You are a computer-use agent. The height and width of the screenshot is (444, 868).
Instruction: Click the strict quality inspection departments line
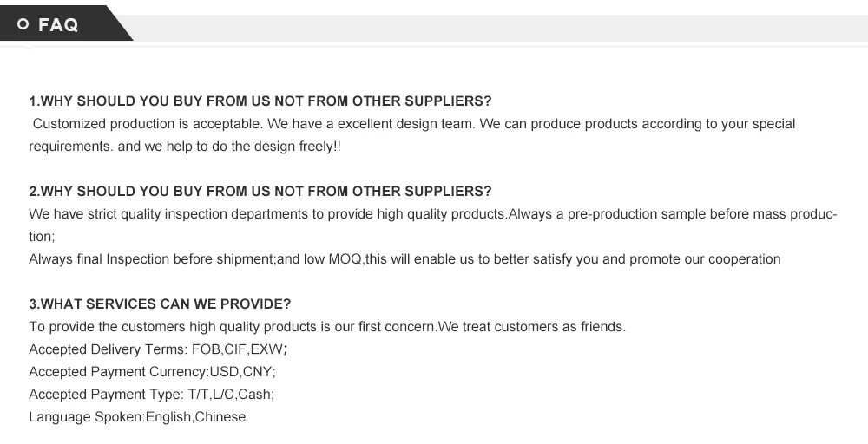point(432,213)
